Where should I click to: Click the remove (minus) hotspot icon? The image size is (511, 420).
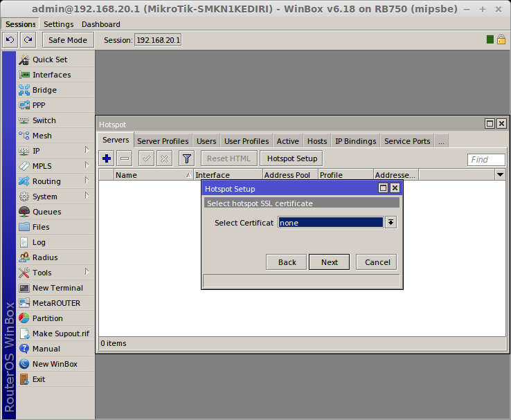point(125,159)
